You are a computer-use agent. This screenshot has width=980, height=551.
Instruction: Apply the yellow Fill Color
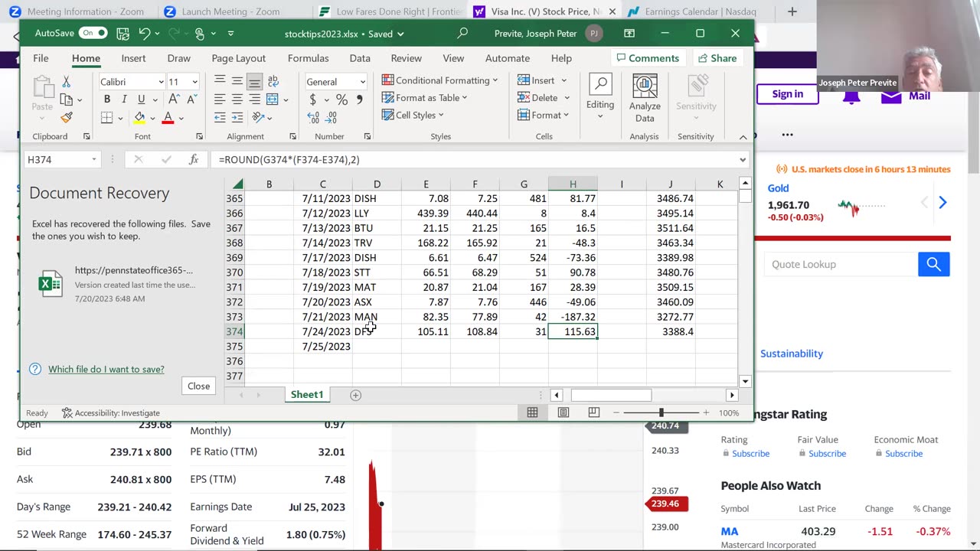tap(139, 118)
